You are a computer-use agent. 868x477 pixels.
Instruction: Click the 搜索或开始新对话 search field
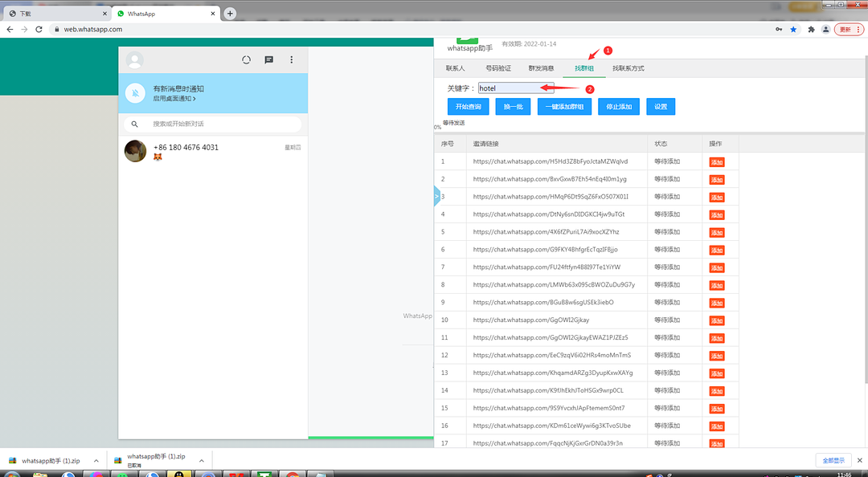pyautogui.click(x=213, y=124)
